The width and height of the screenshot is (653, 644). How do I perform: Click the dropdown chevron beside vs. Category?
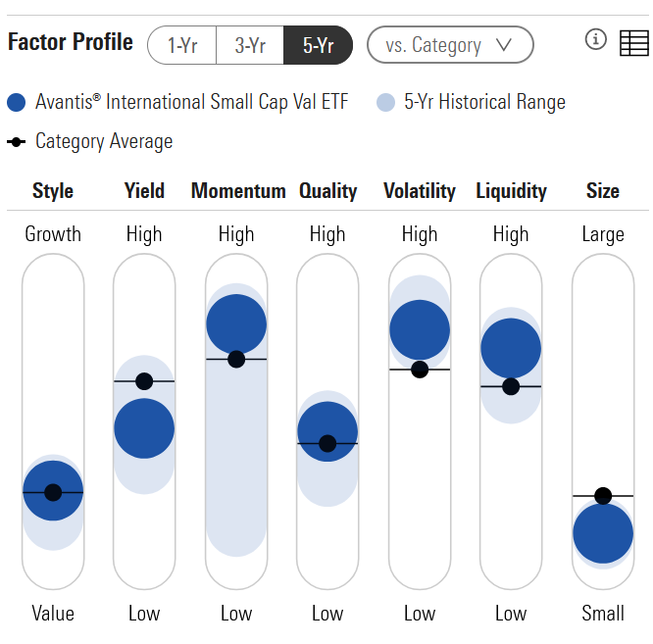(504, 45)
